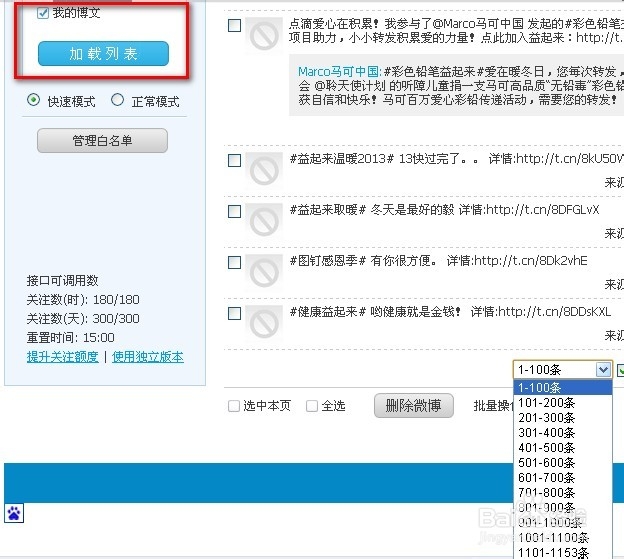Check the box for 益起来温暖2013 post
This screenshot has width=624, height=559.
(234, 161)
